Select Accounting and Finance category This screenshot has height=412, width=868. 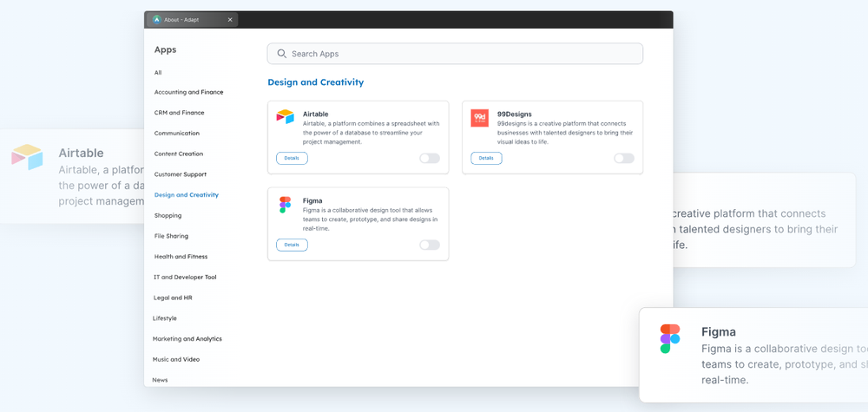pos(188,92)
